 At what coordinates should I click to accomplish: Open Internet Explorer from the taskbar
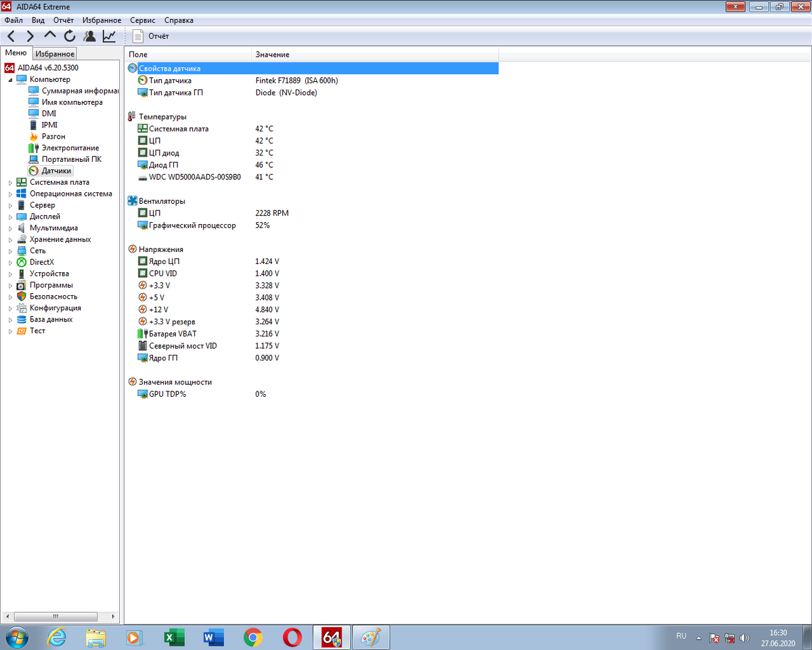click(57, 637)
